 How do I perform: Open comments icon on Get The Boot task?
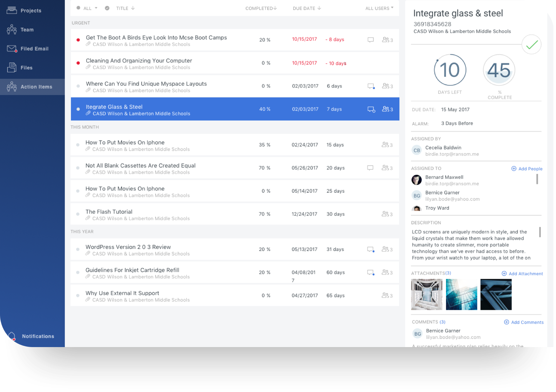[x=370, y=39]
